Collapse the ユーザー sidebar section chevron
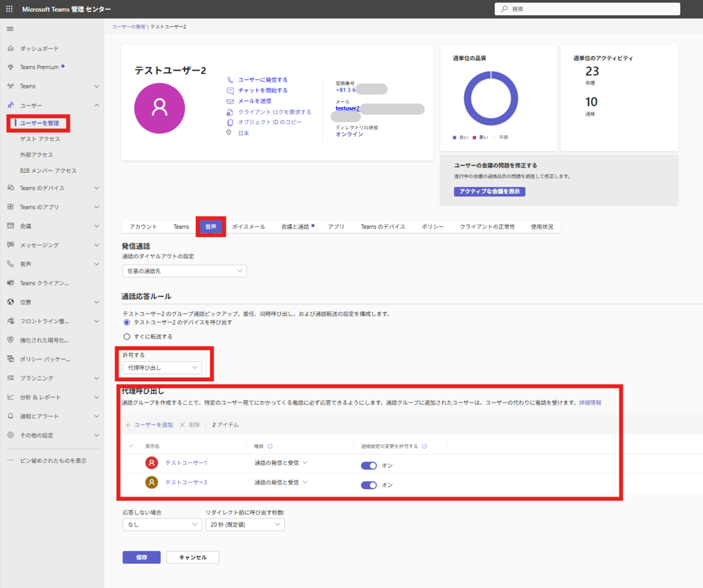This screenshot has height=588, width=703. coord(97,105)
